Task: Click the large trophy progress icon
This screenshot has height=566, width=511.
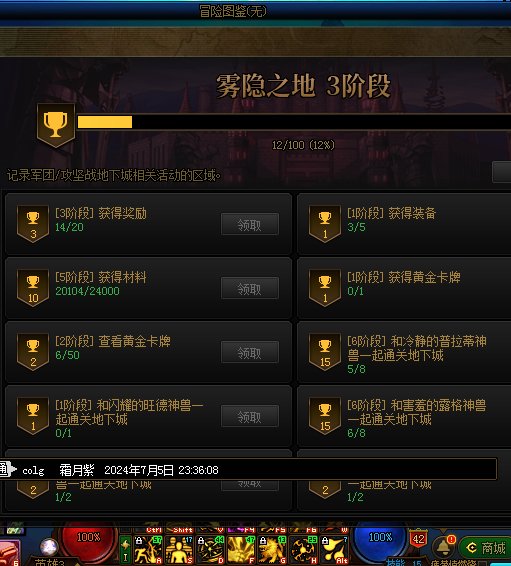Action: click(x=56, y=125)
